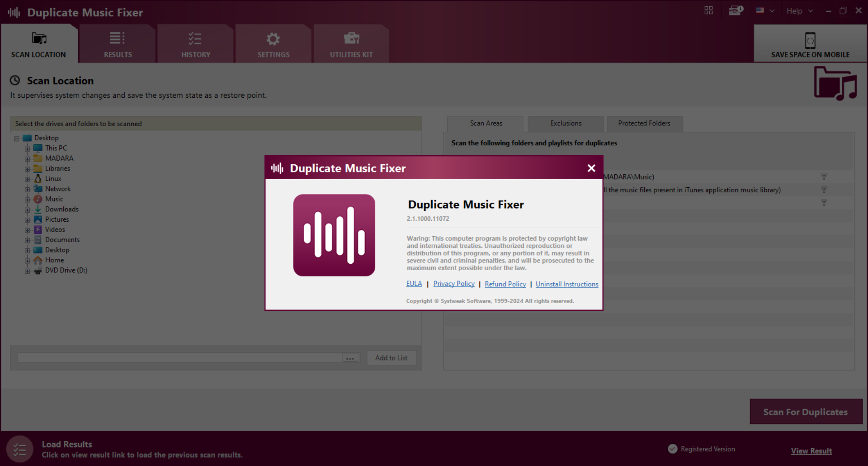Expand the Linux node

tap(28, 179)
